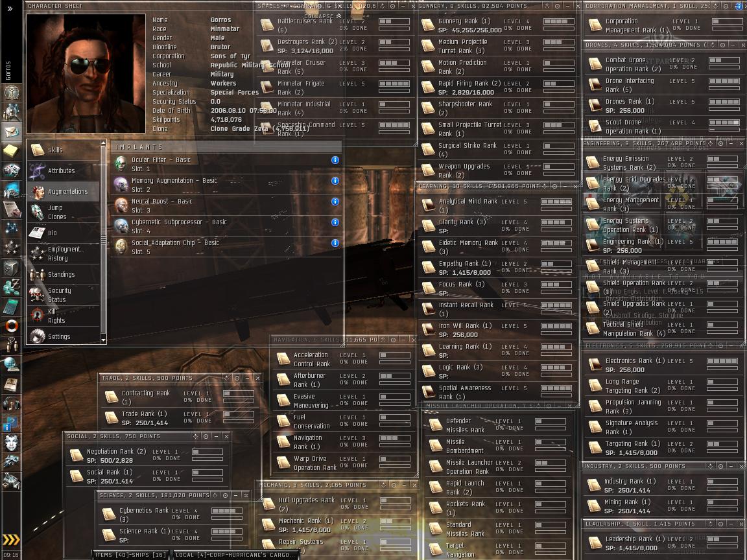
Task: Switch to Items [40]-Ships [16] bottom tab
Action: click(x=130, y=555)
